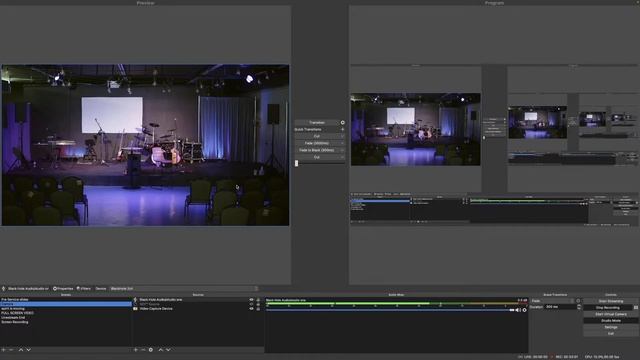Remove selected source with minus icon
Screen dimensions: 640x360
pyautogui.click(x=143, y=350)
